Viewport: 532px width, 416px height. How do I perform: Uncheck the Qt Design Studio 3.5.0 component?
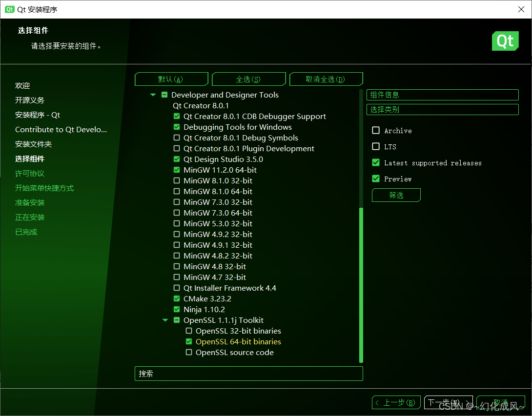click(177, 159)
